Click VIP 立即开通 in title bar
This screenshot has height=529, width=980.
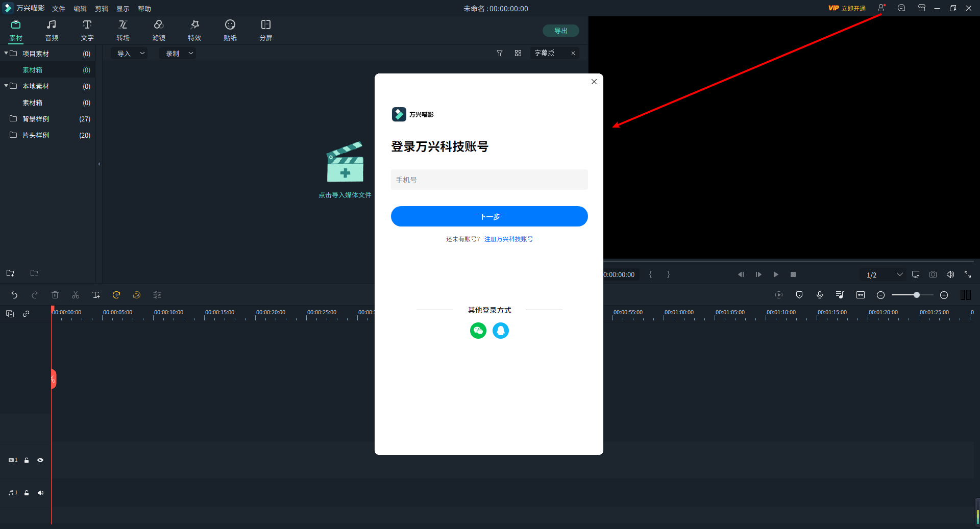click(847, 8)
